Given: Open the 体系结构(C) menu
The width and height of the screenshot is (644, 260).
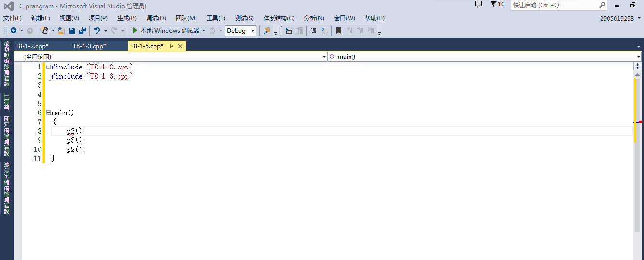Looking at the screenshot, I should click(279, 18).
